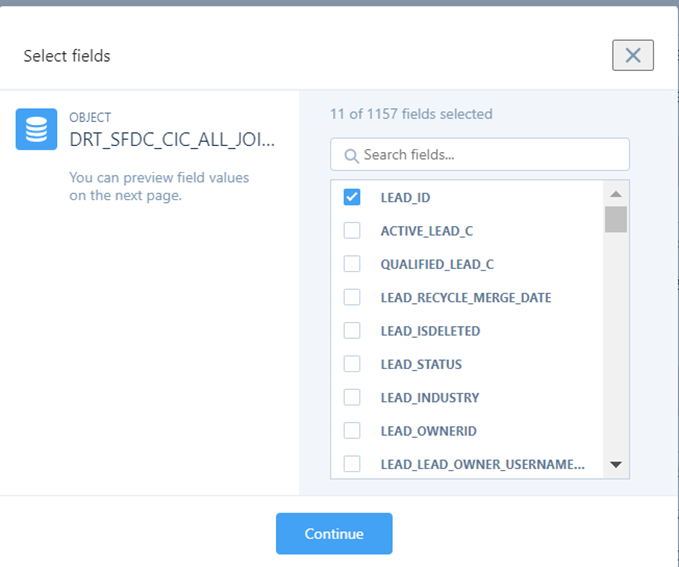Image resolution: width=679 pixels, height=567 pixels.
Task: Enable the QUALIFIED_LEAD_C field
Action: (352, 264)
